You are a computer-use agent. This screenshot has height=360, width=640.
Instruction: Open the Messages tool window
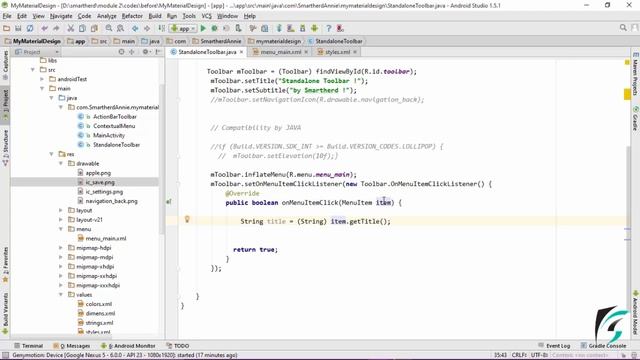point(72,346)
